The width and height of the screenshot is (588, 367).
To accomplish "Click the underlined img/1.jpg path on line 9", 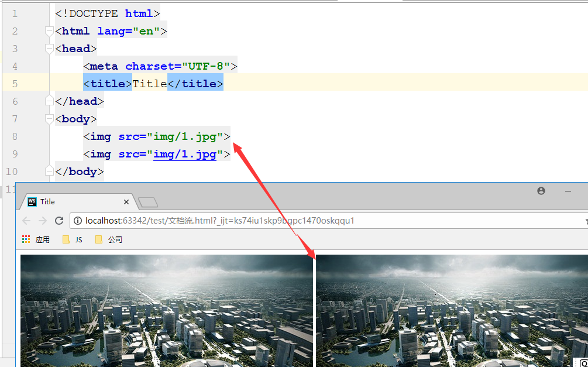I will pyautogui.click(x=185, y=154).
